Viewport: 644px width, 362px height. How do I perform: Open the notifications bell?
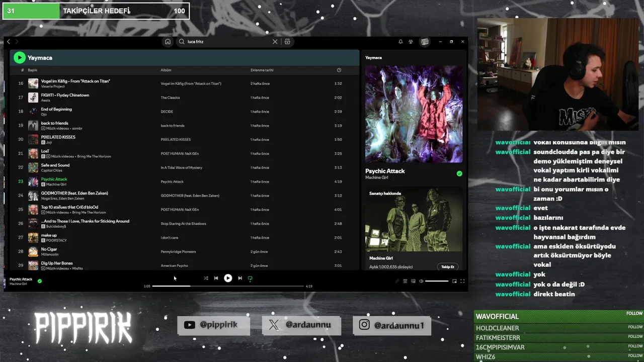(x=400, y=42)
